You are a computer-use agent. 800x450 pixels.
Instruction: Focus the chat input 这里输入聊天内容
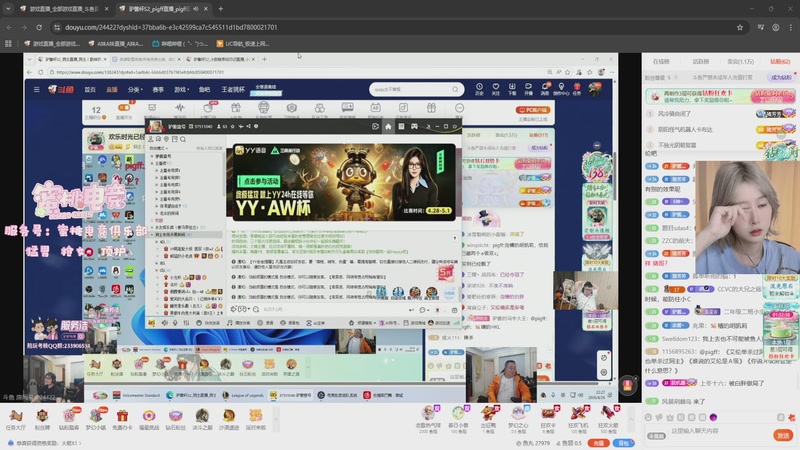[x=719, y=431]
